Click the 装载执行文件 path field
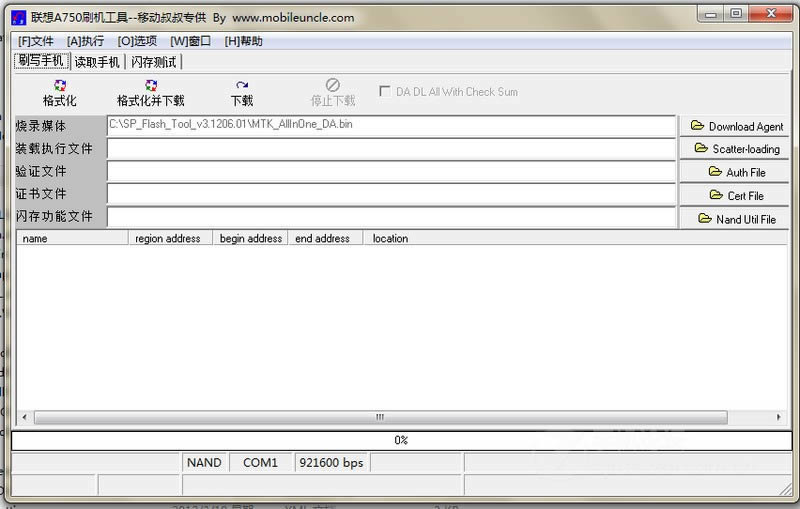 coord(391,149)
